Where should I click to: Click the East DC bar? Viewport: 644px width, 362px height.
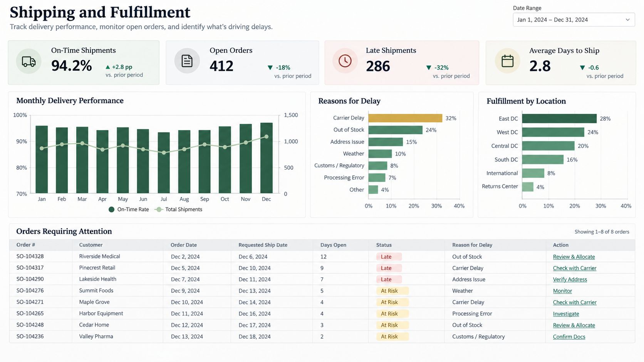(559, 118)
